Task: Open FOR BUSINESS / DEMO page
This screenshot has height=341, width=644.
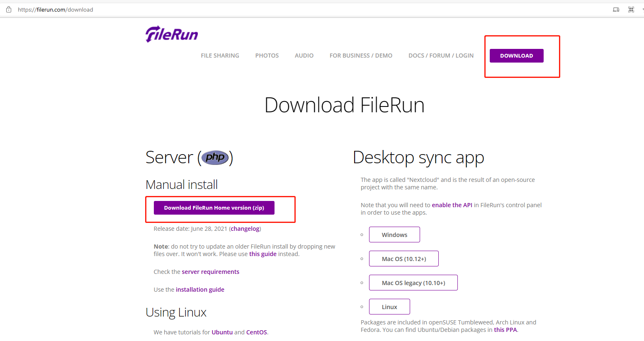Action: [x=361, y=56]
